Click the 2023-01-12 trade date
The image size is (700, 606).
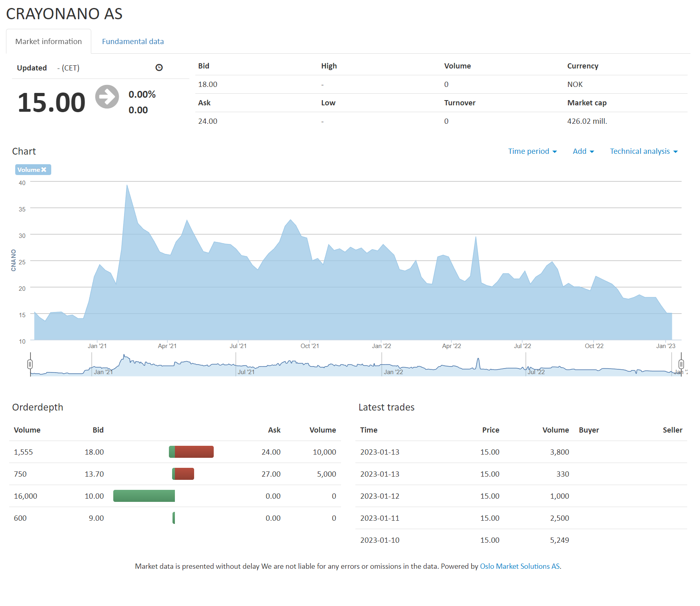pos(380,496)
